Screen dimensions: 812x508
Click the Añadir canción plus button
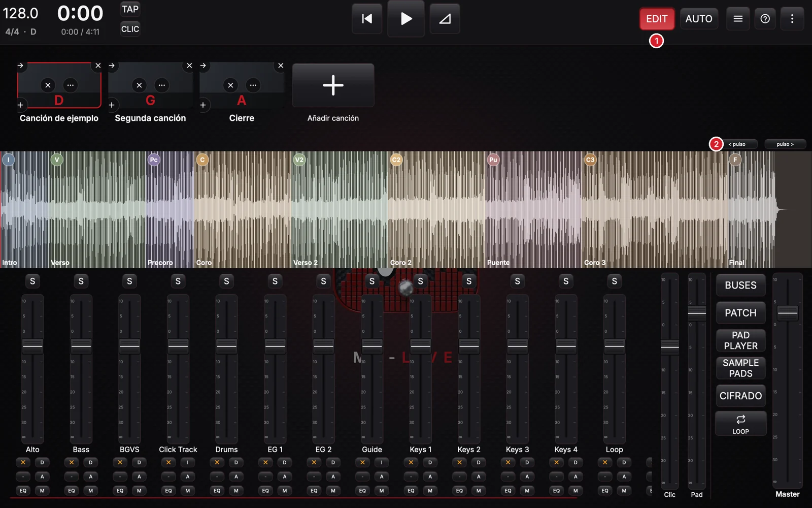point(333,85)
